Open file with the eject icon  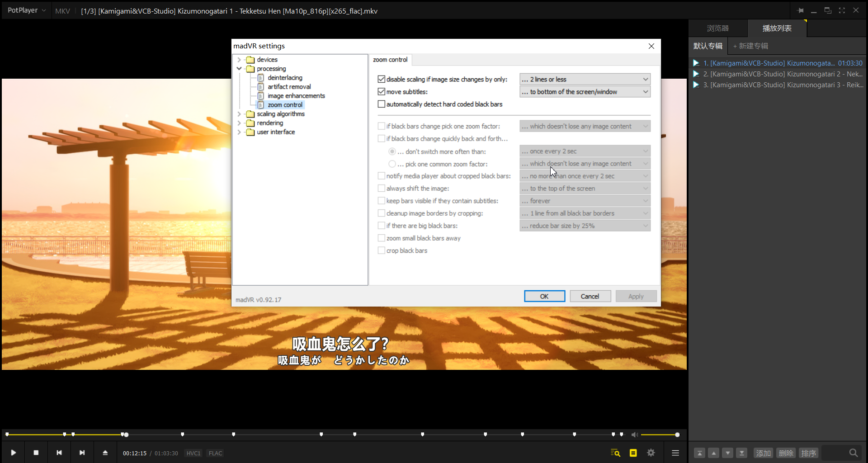click(105, 453)
